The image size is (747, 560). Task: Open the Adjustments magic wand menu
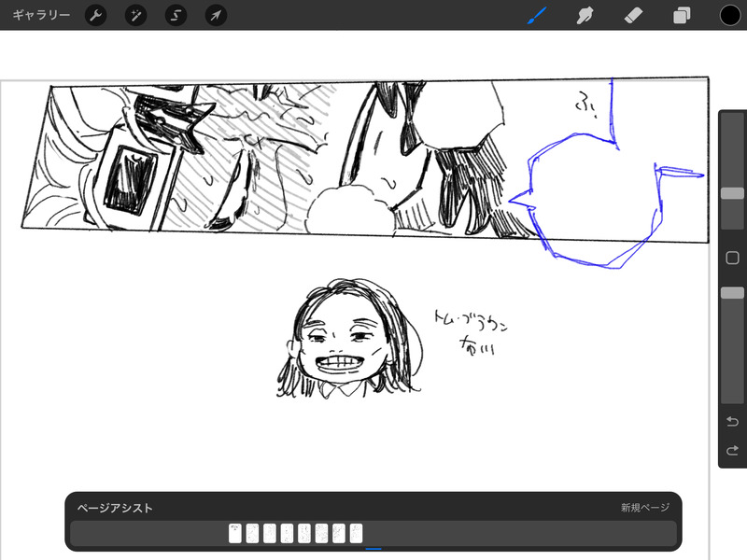[135, 15]
